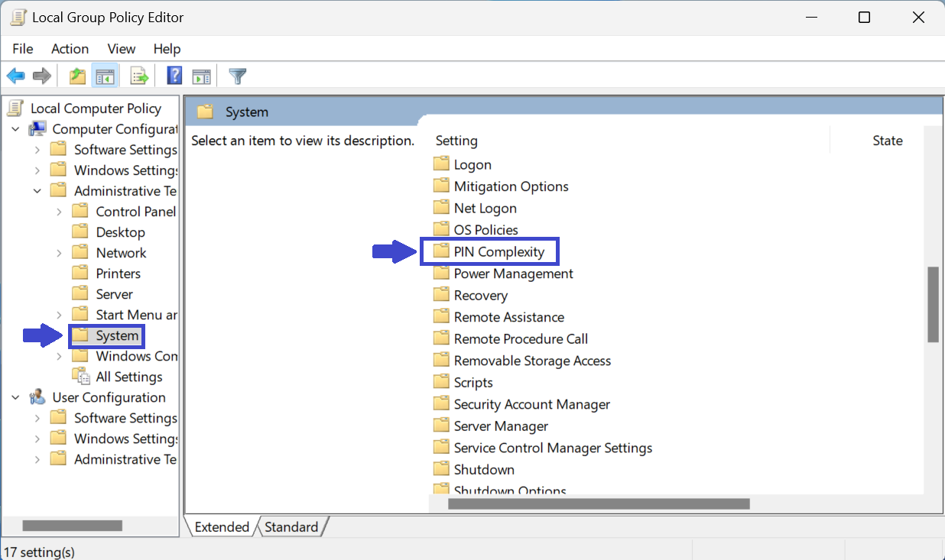Switch to the Standard tab
Viewport: 945px width, 560px height.
tap(291, 527)
